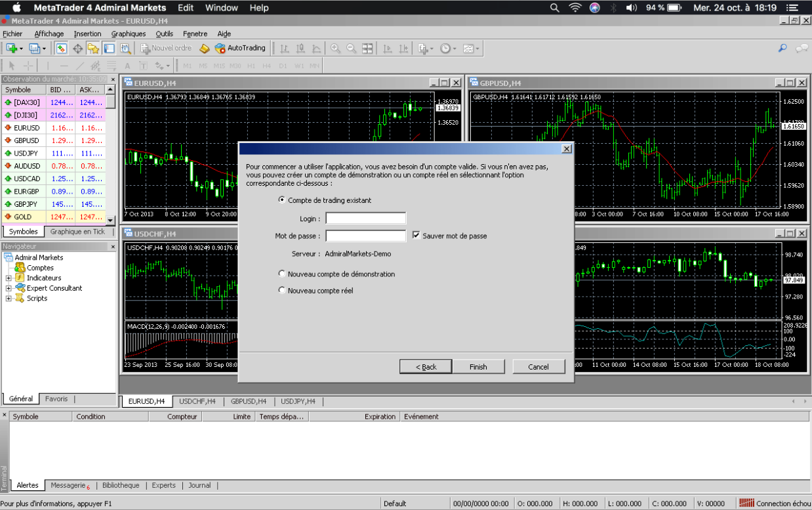Switch to the GBPUSD,H4 chart tab
Viewport: 812px width, 510px height.
pos(249,401)
